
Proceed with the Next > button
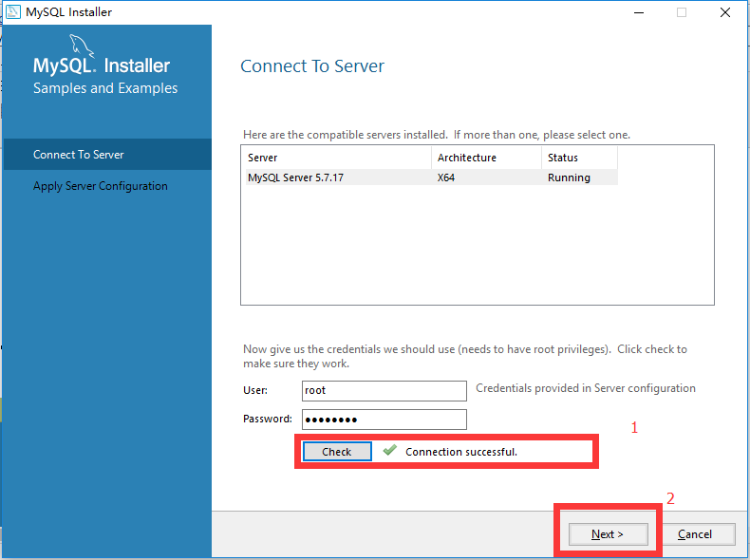(x=608, y=534)
